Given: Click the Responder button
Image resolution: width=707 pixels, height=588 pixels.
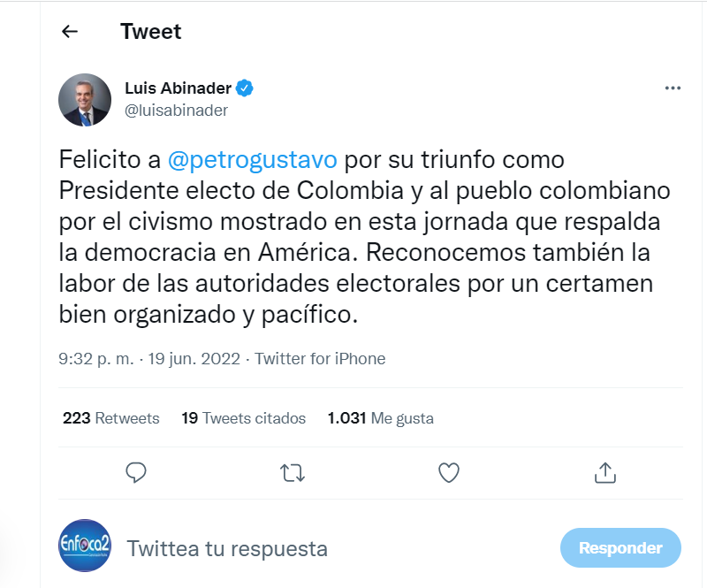Looking at the screenshot, I should click(x=620, y=548).
